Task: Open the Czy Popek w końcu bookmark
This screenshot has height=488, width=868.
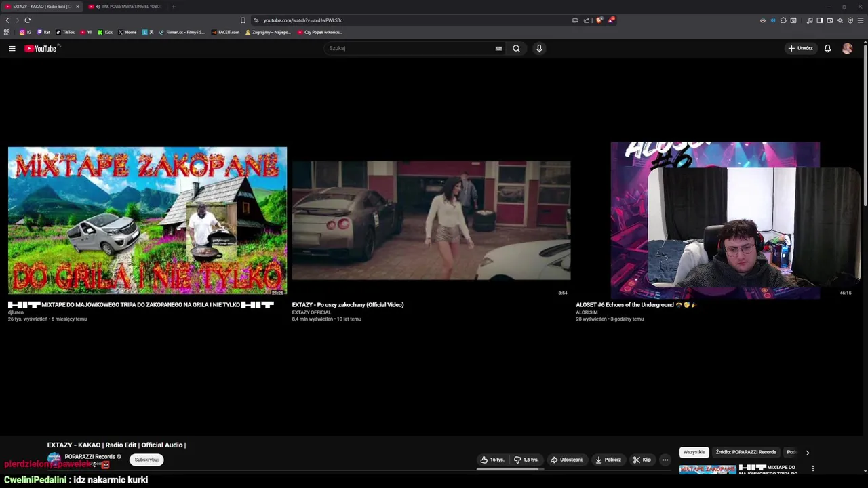Action: (x=320, y=32)
